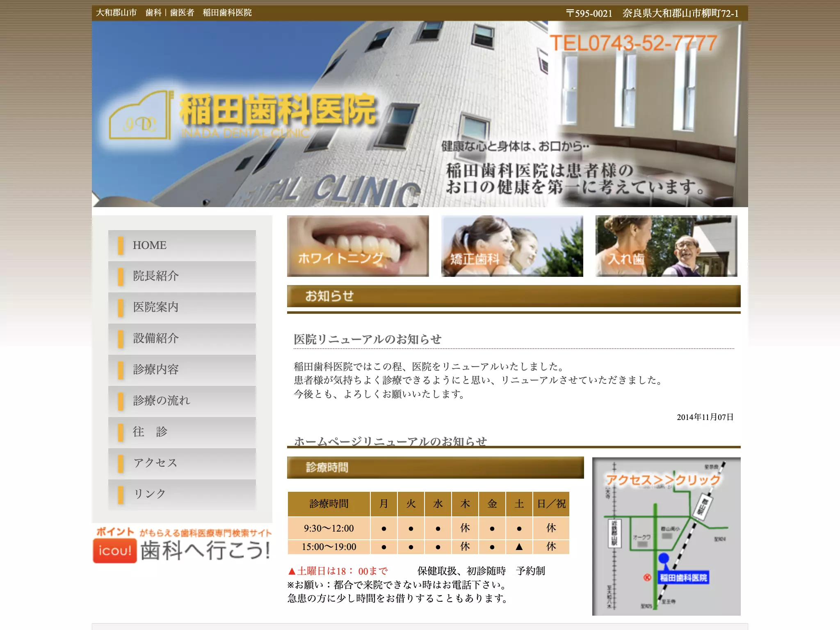
Task: Click the ▲土曜日は18：00まで note
Action: pyautogui.click(x=338, y=571)
